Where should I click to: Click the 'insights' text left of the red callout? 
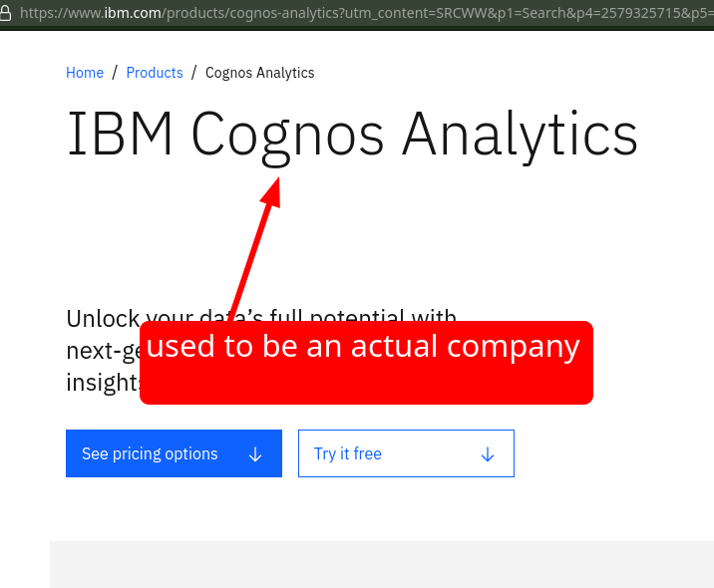[101, 383]
